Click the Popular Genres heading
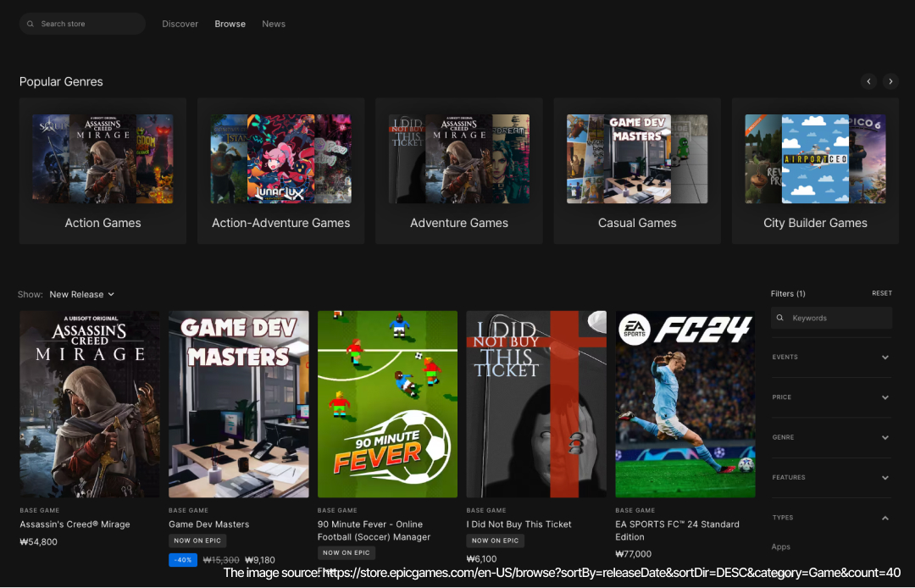The height and width of the screenshot is (588, 915). click(x=61, y=81)
